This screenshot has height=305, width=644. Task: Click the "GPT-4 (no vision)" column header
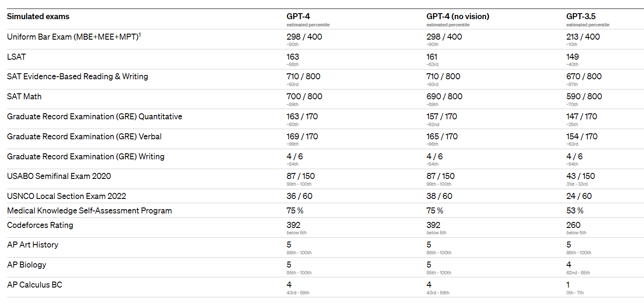(458, 17)
